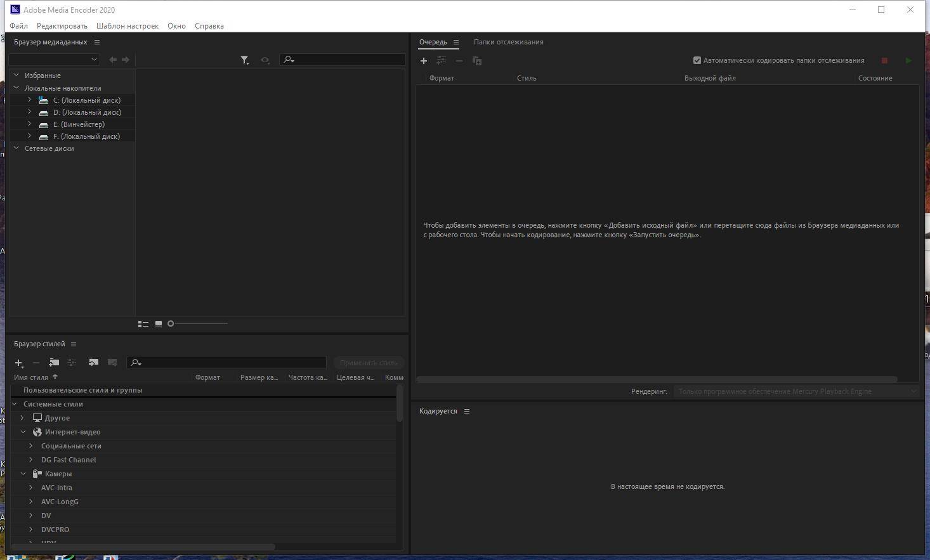Open the Рендеринг renderer dropdown
This screenshot has height=560, width=930.
(796, 391)
